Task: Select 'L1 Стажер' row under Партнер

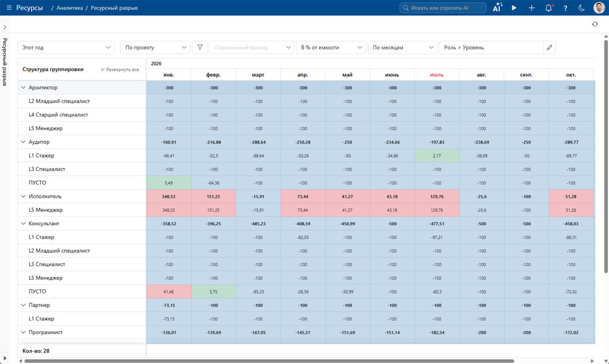Action: pos(82,318)
